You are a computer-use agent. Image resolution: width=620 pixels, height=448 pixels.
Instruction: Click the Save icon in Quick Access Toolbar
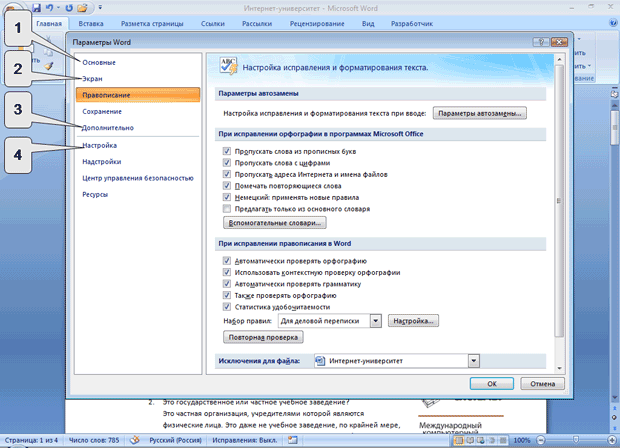pos(36,7)
